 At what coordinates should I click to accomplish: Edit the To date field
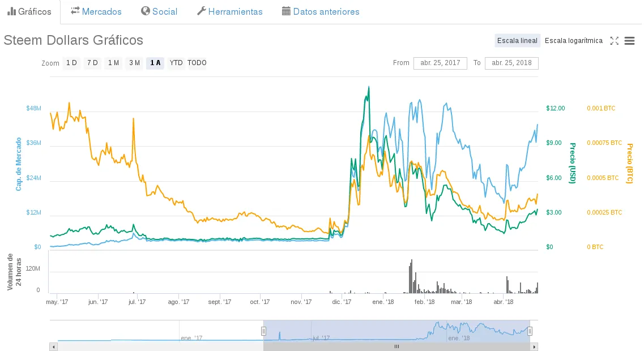point(512,63)
